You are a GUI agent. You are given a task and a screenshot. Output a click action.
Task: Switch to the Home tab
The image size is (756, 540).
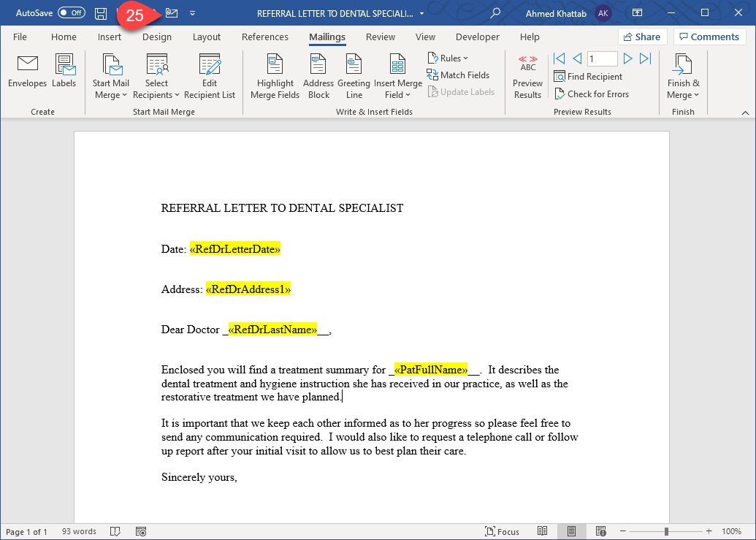[64, 37]
